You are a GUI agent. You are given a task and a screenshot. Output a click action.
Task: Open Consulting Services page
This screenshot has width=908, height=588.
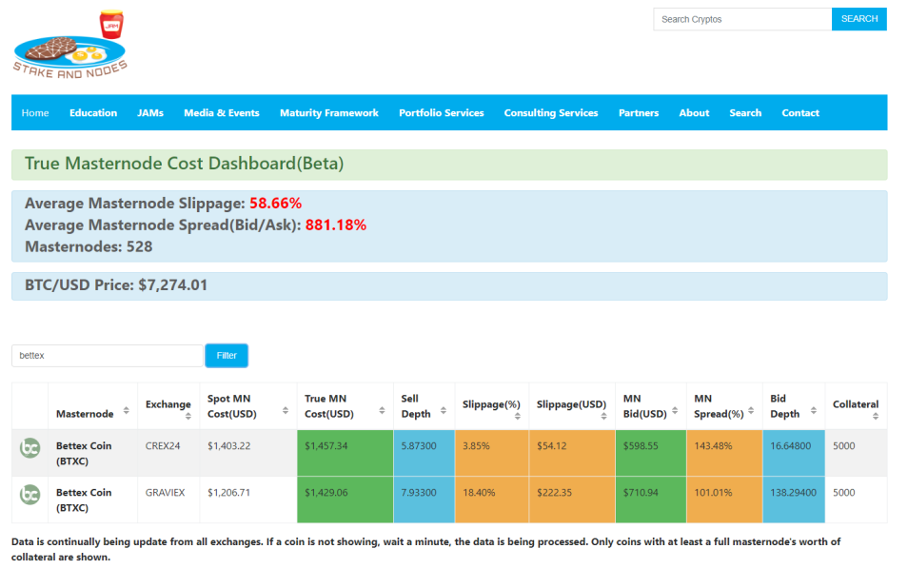coord(551,113)
